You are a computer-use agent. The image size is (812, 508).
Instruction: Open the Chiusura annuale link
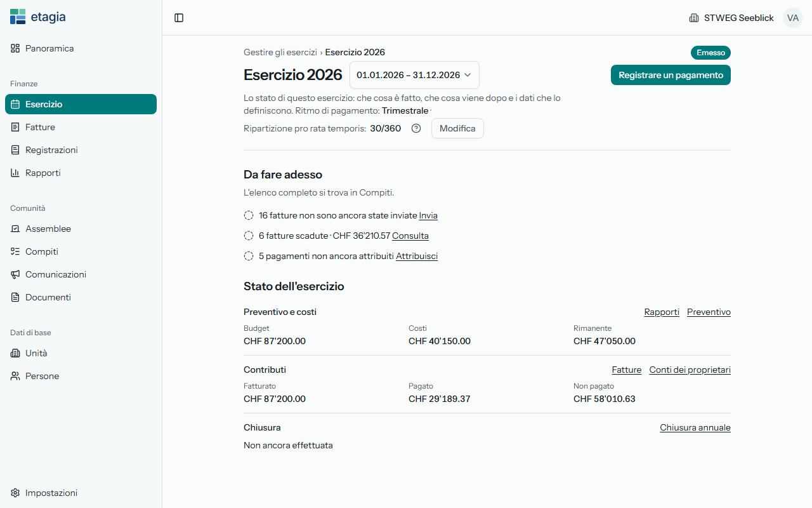tap(695, 427)
